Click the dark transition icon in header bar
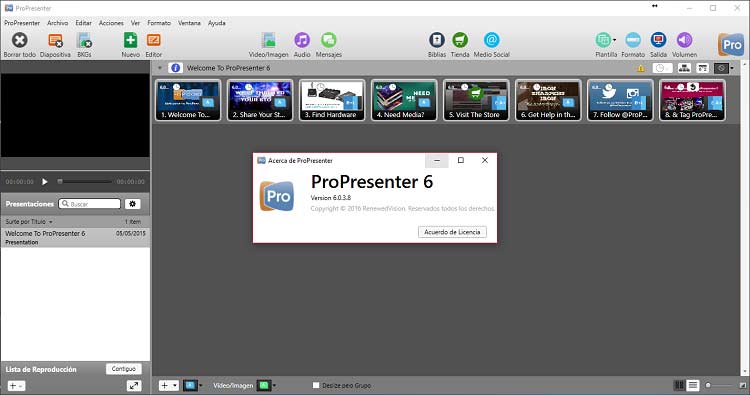The image size is (750, 395). pos(721,68)
